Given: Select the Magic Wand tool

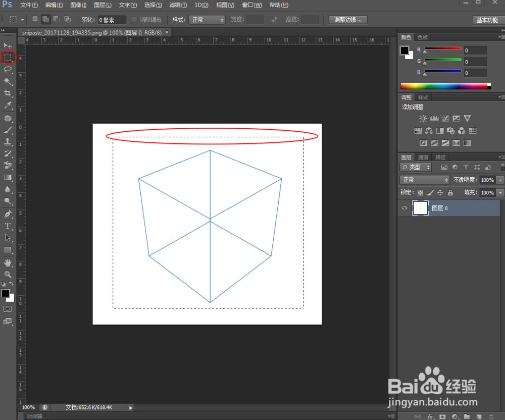Looking at the screenshot, I should pos(8,81).
